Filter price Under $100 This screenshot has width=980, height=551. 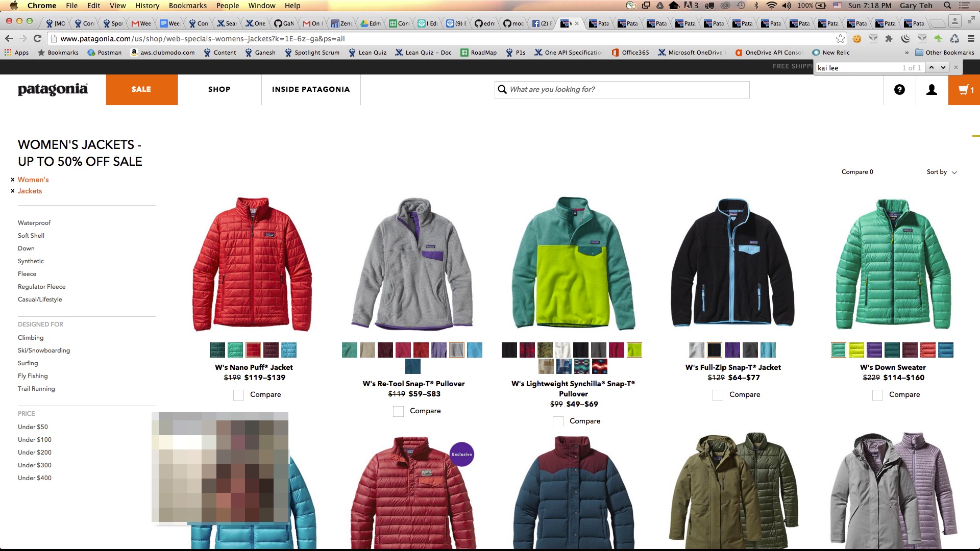35,440
